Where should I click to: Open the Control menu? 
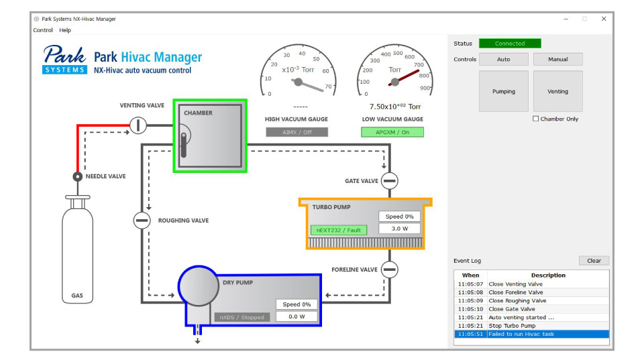point(43,30)
